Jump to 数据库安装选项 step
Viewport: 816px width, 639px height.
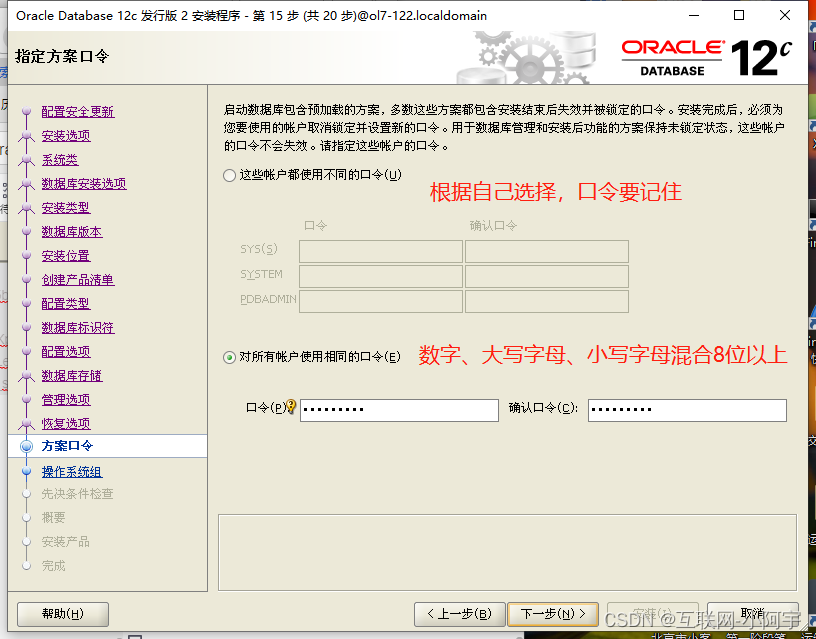click(84, 183)
